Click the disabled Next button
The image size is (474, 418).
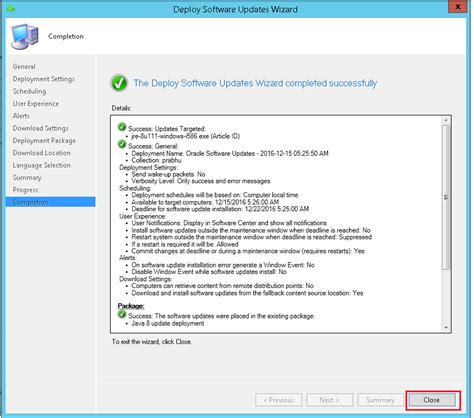[x=329, y=400]
